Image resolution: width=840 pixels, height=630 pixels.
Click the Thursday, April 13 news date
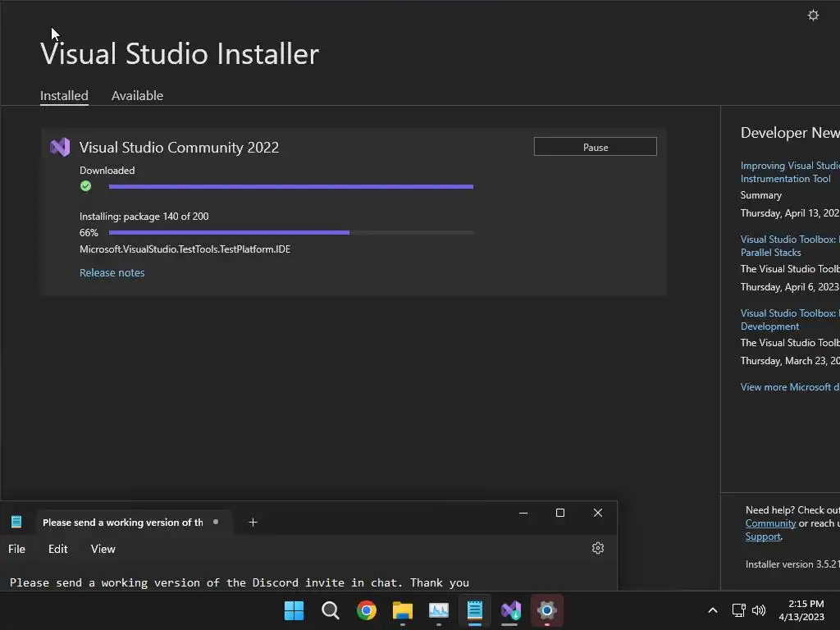click(790, 213)
